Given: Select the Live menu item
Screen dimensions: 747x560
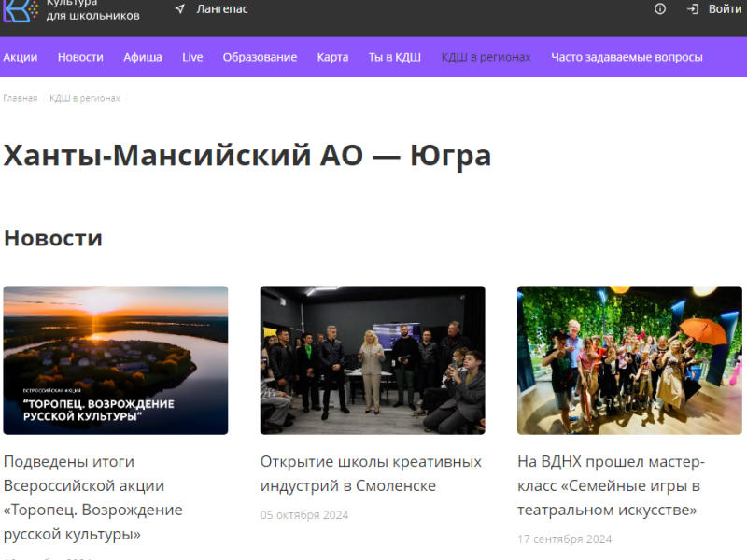Looking at the screenshot, I should tap(192, 57).
